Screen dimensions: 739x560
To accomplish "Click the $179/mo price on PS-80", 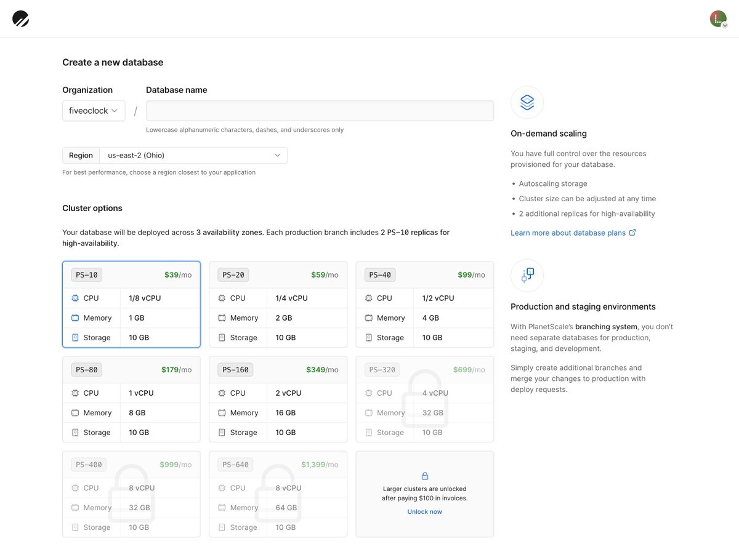I will [177, 370].
